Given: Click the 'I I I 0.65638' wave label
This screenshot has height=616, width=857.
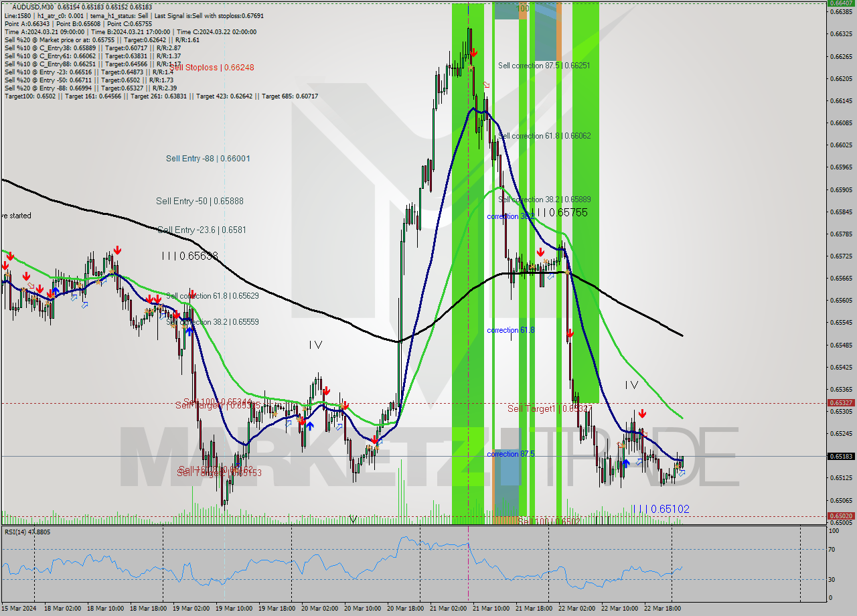Looking at the screenshot, I should pos(189,256).
